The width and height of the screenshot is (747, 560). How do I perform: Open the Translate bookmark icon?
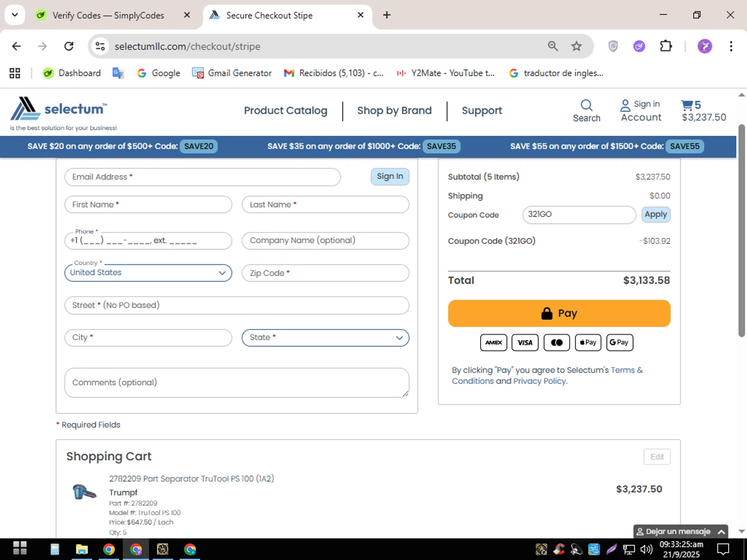[x=118, y=73]
